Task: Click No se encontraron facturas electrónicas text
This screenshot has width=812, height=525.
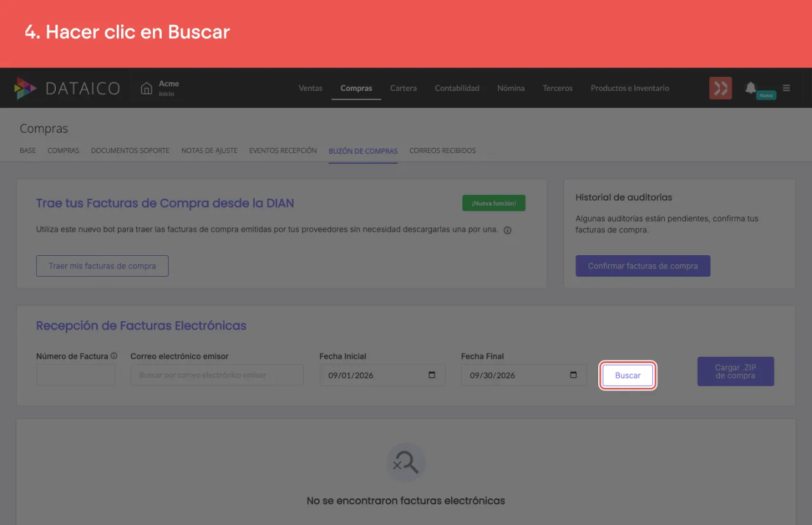Action: [406, 501]
